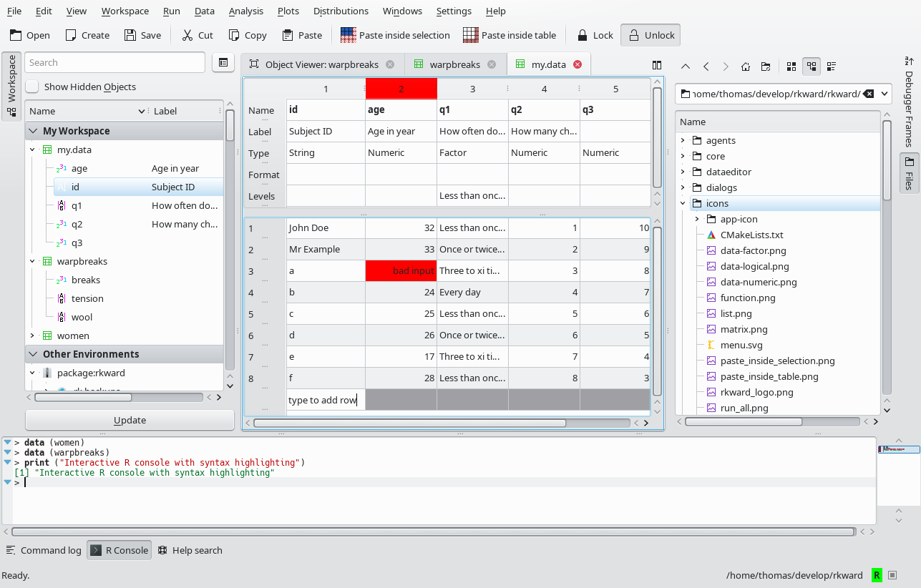Image resolution: width=921 pixels, height=588 pixels.
Task: Click green R status indicator
Action: [877, 575]
